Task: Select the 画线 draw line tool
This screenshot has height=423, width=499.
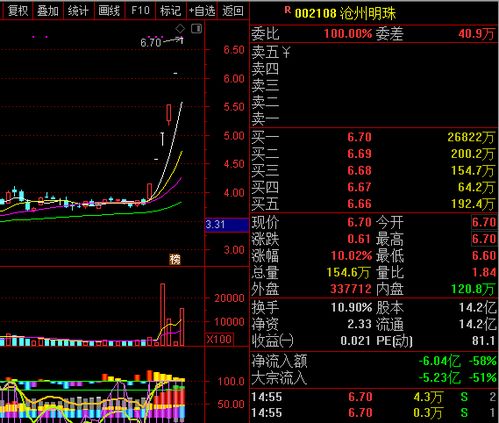Action: tap(109, 11)
